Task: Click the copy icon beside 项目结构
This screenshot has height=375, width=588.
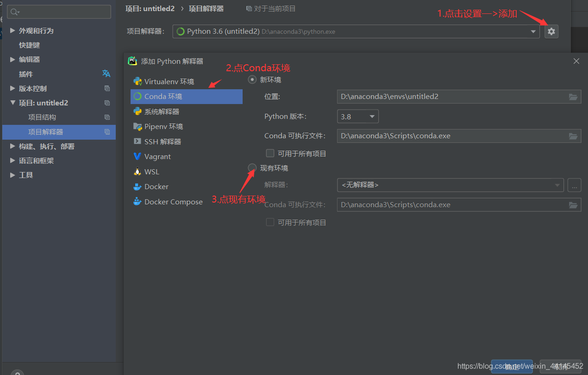Action: pos(107,117)
